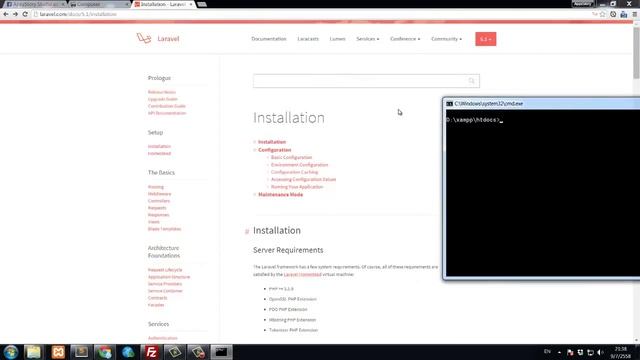Screen dimensions: 640x360
Task: Open FileZilla from the taskbar
Action: coord(151,352)
